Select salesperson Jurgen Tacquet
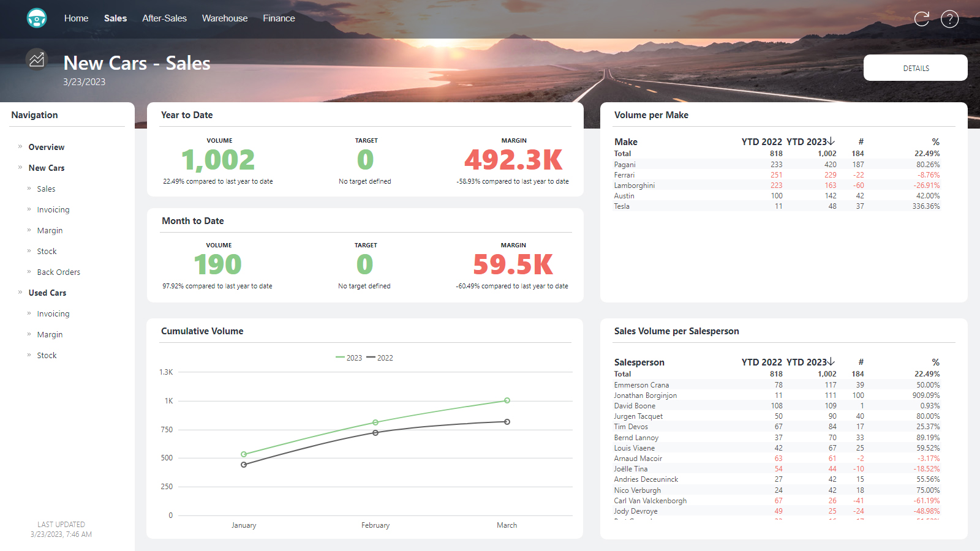980x551 pixels. (x=777, y=416)
